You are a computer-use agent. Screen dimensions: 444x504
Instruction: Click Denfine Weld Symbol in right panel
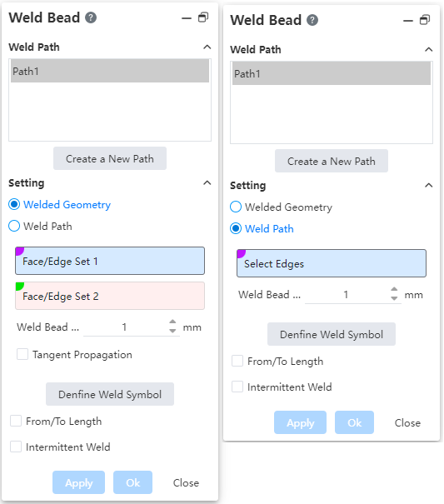[x=332, y=334]
